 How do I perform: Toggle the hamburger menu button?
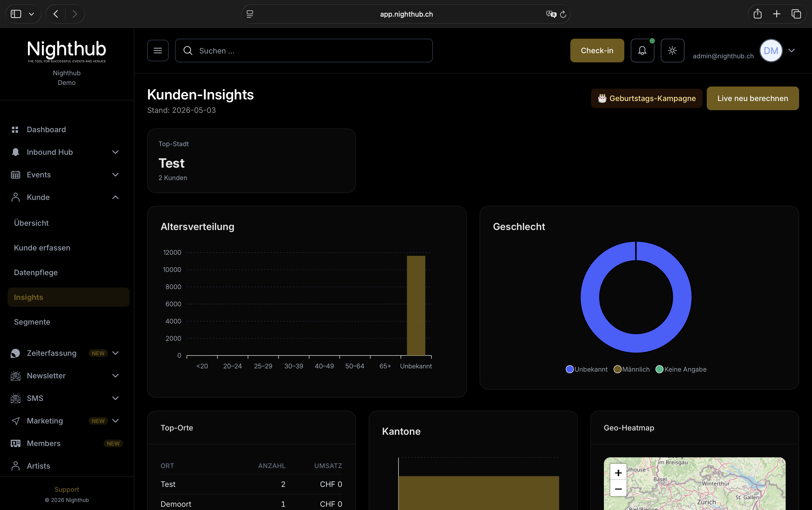(158, 51)
